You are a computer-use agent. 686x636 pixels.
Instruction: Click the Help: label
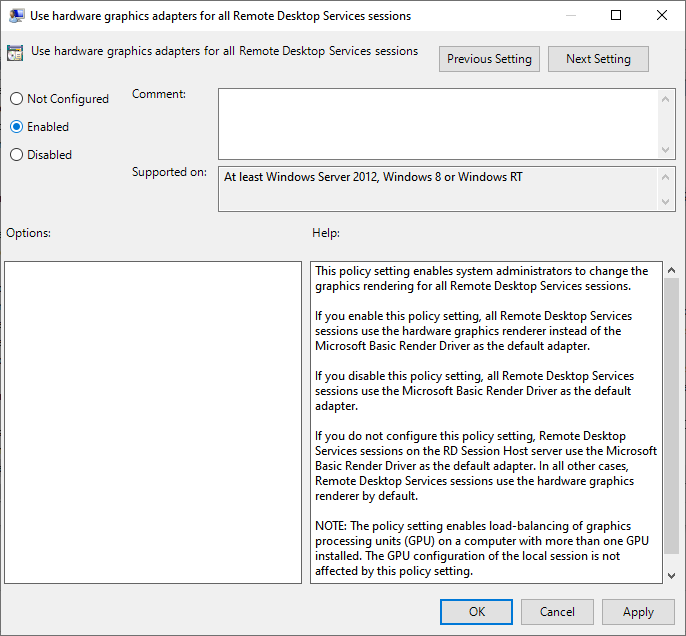(x=326, y=233)
